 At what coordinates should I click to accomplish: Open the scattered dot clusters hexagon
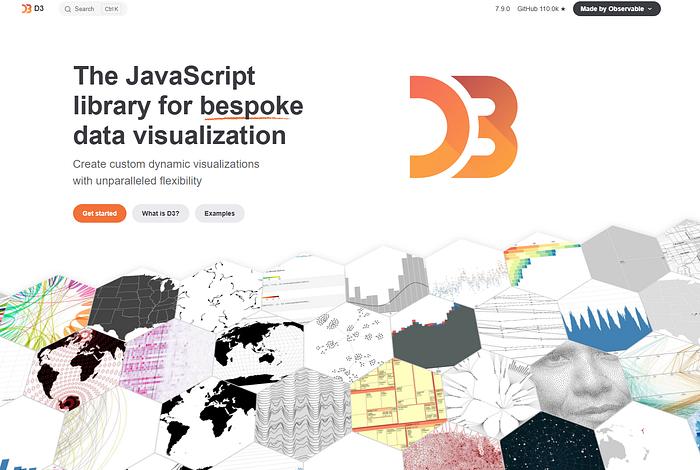[x=348, y=343]
